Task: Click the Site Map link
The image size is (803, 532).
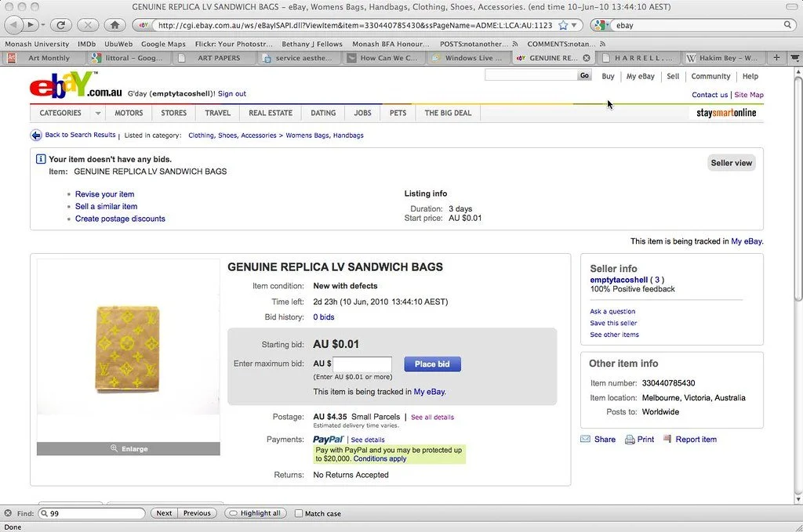Action: click(749, 95)
